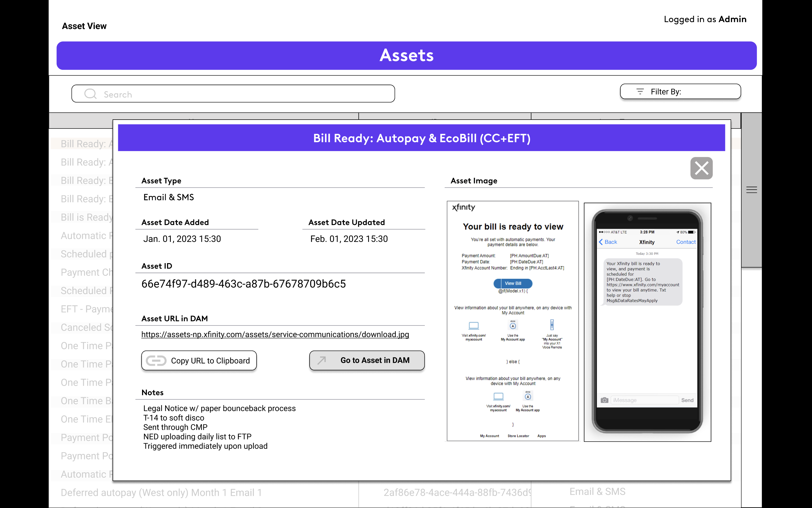This screenshot has height=508, width=812.
Task: Click the chain link icon
Action: [156, 360]
